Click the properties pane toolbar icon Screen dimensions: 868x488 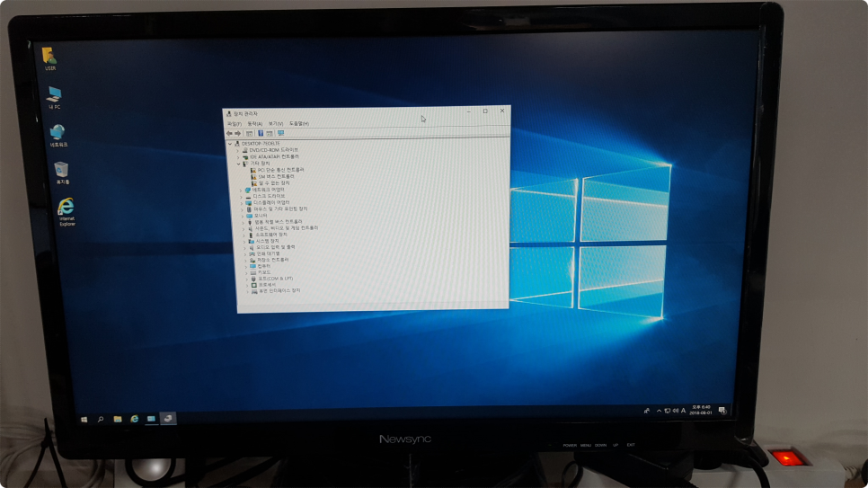[249, 134]
